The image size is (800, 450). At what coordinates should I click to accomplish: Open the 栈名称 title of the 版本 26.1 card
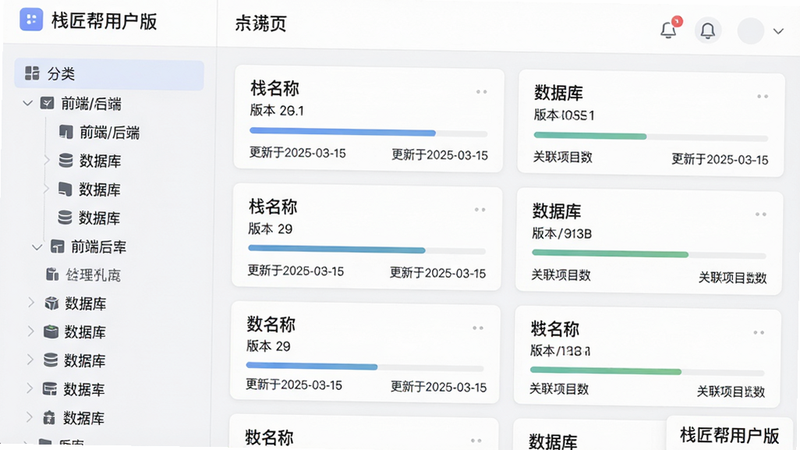tap(274, 88)
